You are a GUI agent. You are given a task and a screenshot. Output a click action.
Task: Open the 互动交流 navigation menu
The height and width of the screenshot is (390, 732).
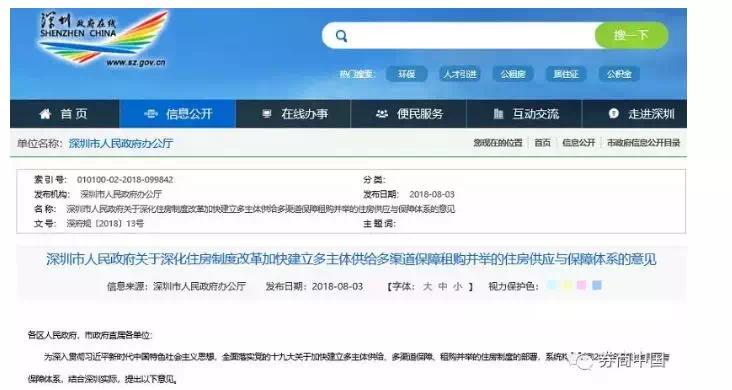524,113
